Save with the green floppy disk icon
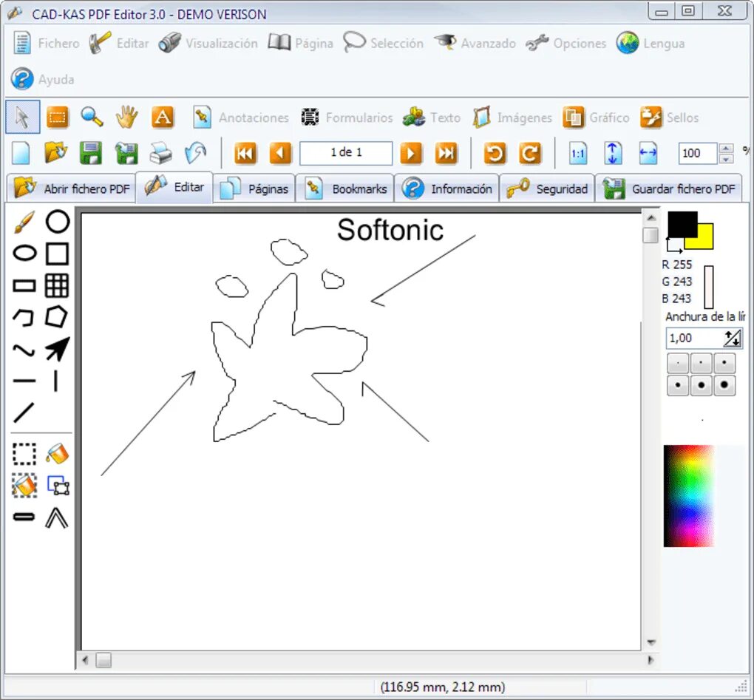This screenshot has width=754, height=700. (90, 153)
